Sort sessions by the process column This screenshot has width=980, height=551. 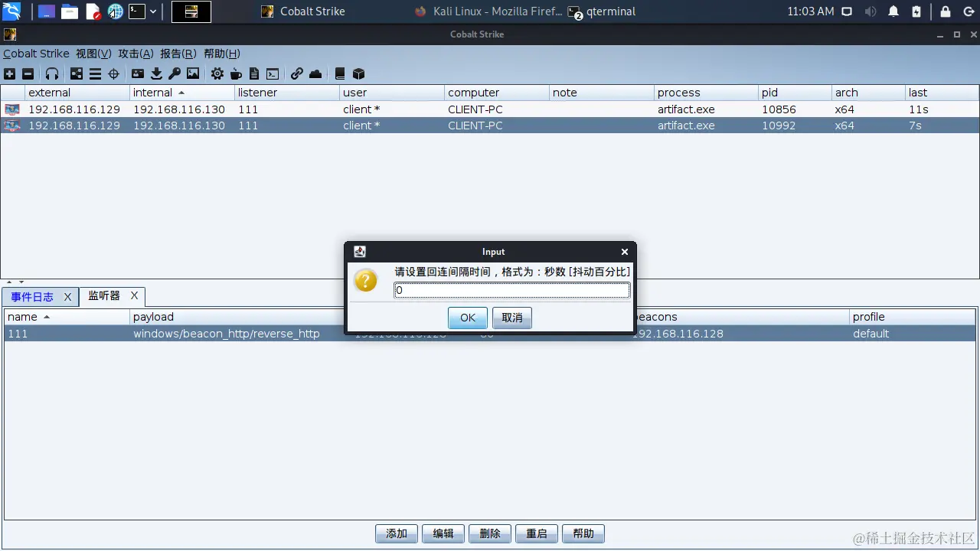coord(706,93)
